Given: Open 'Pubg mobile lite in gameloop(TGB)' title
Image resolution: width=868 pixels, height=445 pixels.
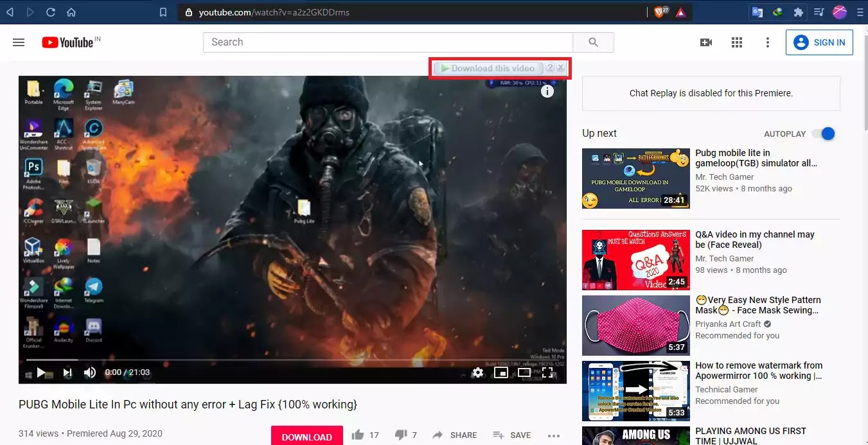Looking at the screenshot, I should pos(756,158).
